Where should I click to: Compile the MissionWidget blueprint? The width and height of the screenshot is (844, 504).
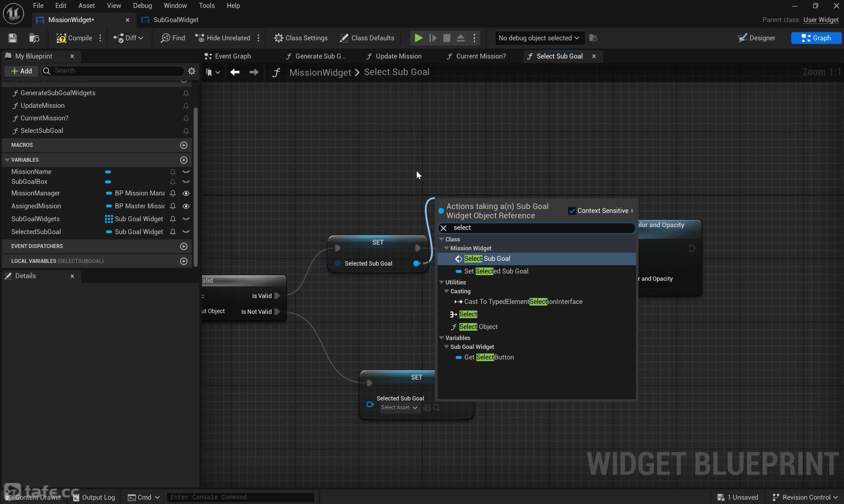(74, 38)
